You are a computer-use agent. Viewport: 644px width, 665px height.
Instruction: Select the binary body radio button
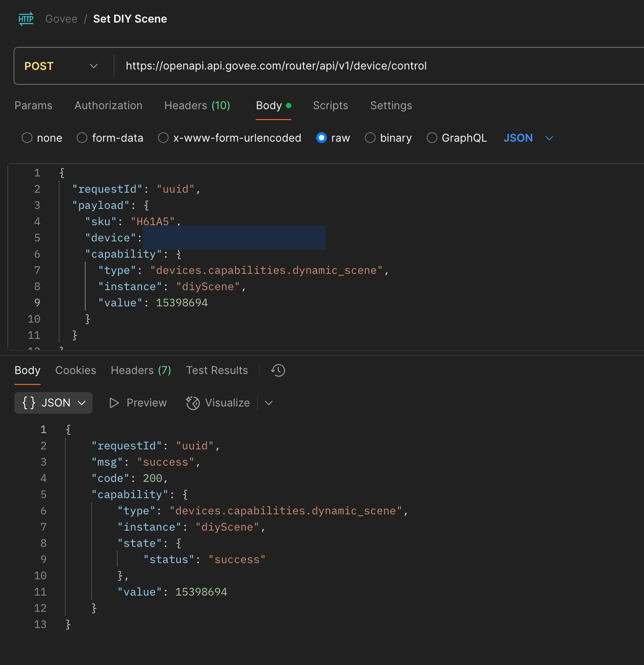[x=370, y=138]
